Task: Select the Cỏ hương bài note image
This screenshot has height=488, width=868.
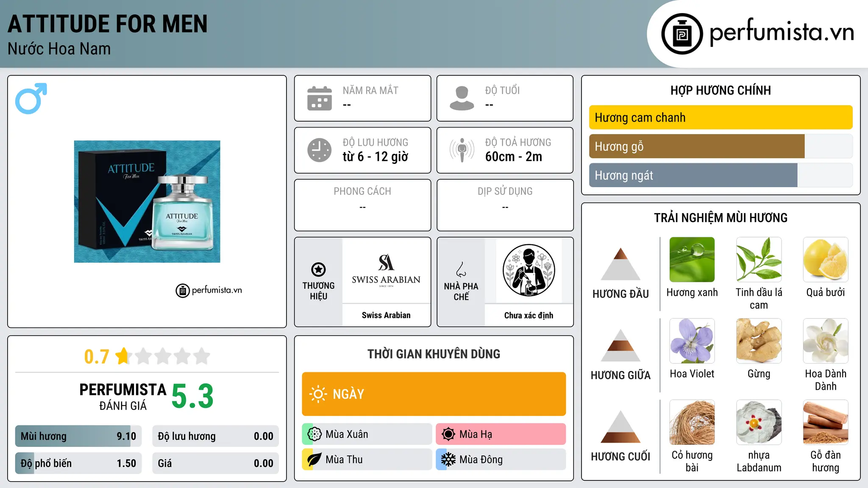Action: pos(692,422)
